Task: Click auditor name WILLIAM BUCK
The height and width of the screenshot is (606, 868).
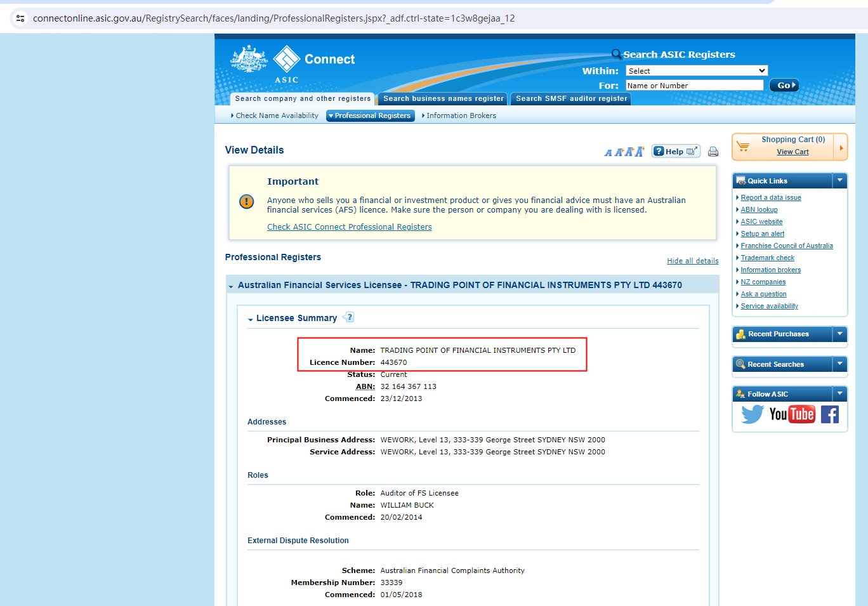Action: pyautogui.click(x=407, y=506)
